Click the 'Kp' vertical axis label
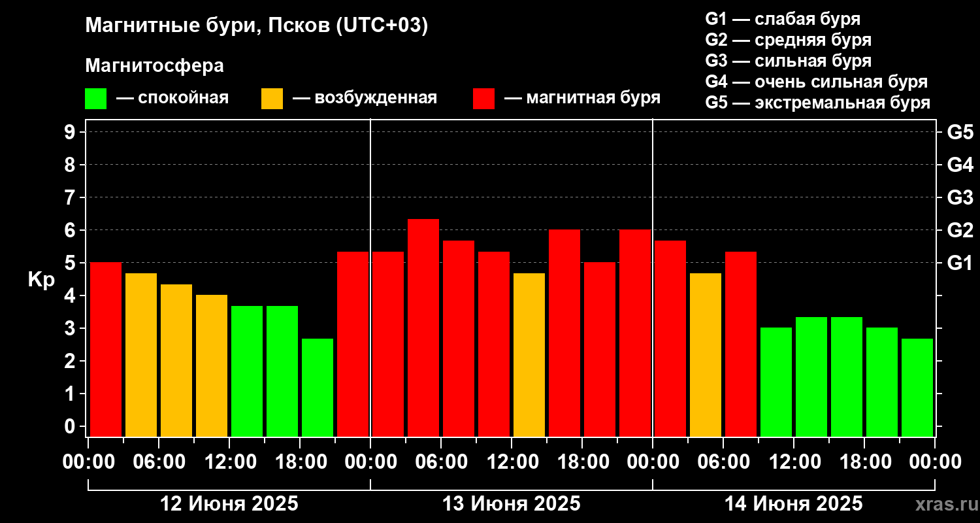This screenshot has height=523, width=980. point(41,279)
